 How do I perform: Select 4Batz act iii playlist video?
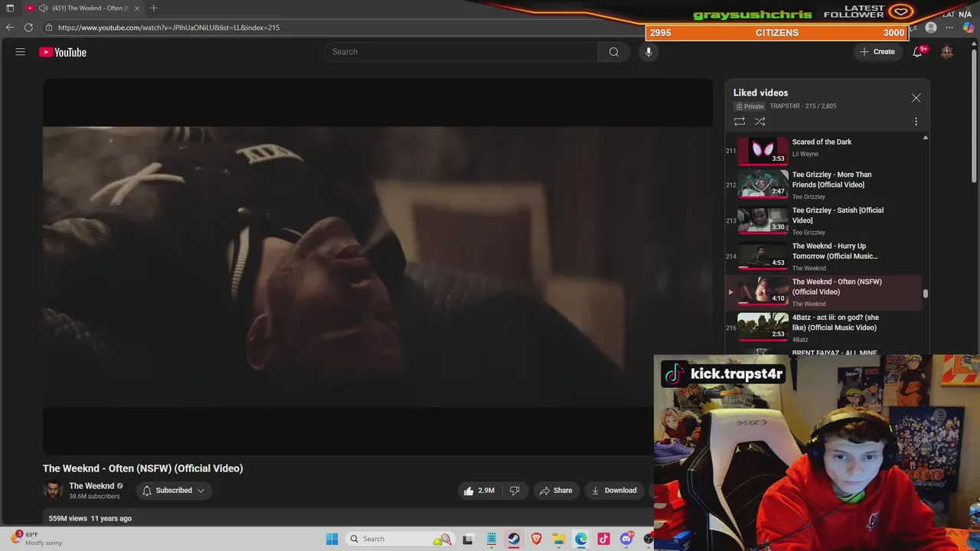[825, 328]
